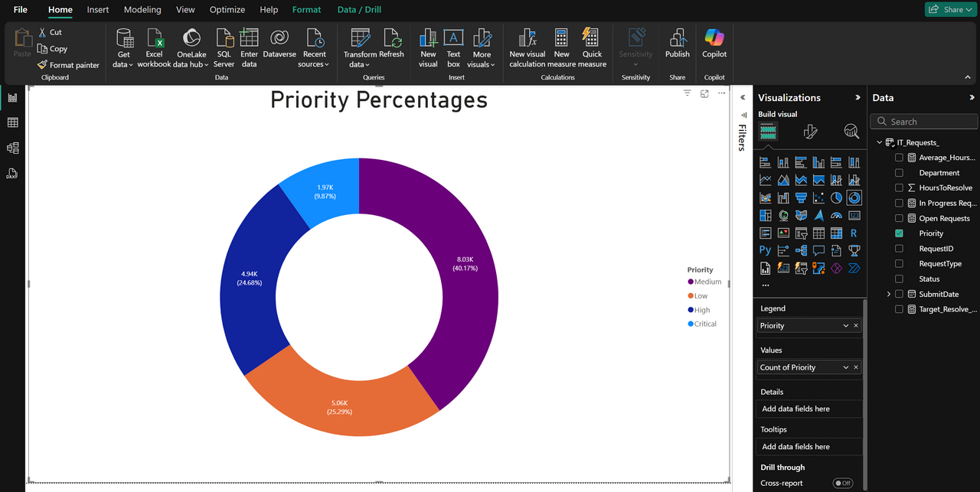The height and width of the screenshot is (492, 980).
Task: Choose the Map globe visual
Action: click(783, 215)
